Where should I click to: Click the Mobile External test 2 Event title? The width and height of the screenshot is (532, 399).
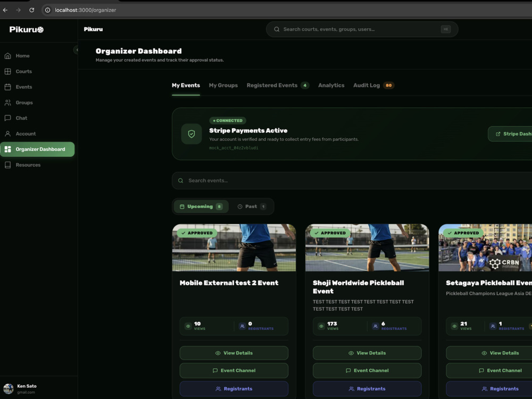tap(229, 283)
